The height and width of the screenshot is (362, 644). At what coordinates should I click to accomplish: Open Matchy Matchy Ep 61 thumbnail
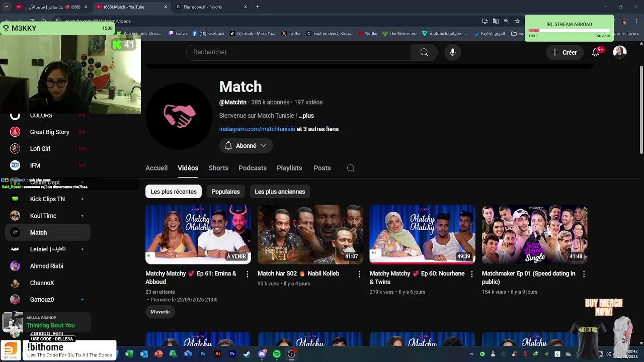point(198,234)
